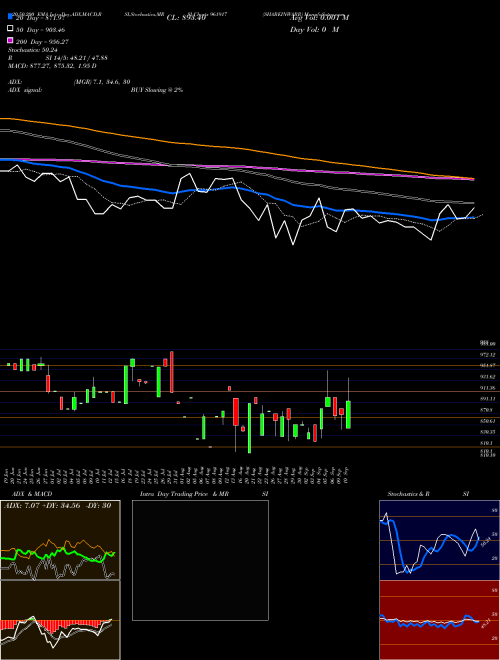Select the '200 Day = 936.27' legend text
The width and height of the screenshot is (500, 660).
42,42
